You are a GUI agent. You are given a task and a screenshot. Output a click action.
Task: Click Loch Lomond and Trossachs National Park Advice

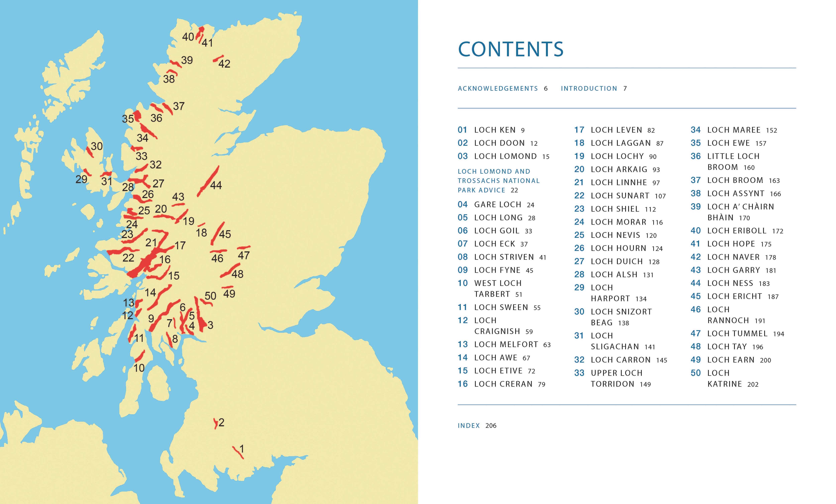tap(498, 181)
